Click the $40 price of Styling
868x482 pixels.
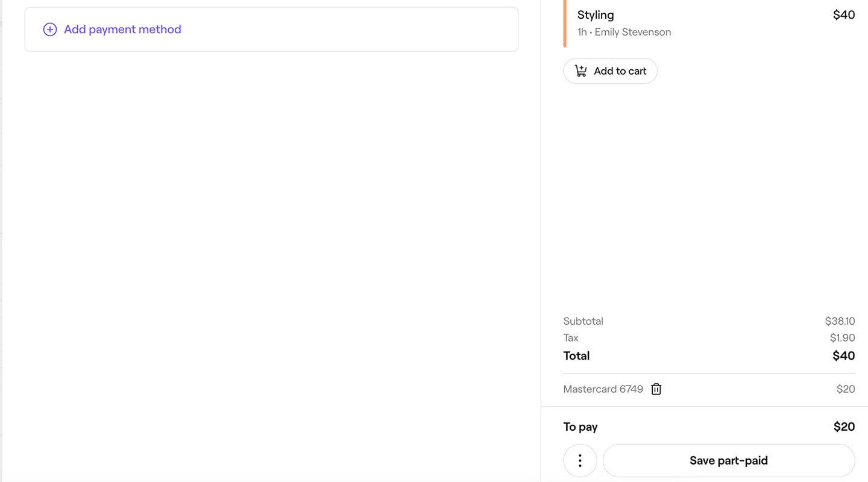[x=844, y=14]
